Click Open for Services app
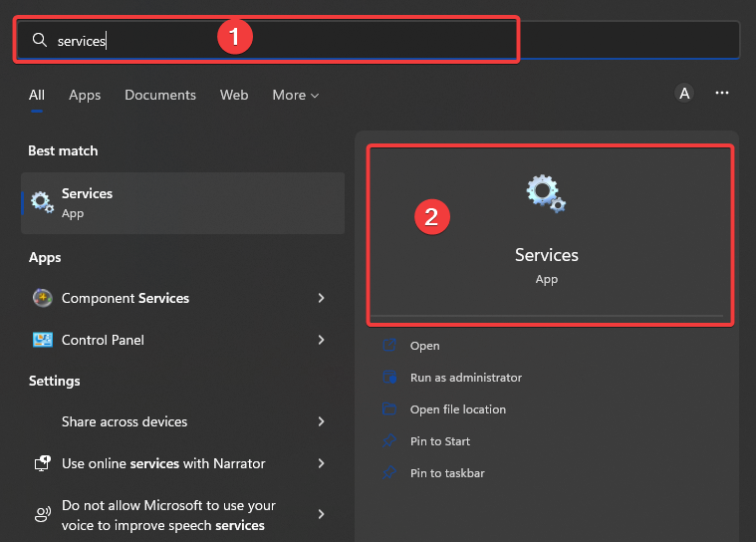 424,346
